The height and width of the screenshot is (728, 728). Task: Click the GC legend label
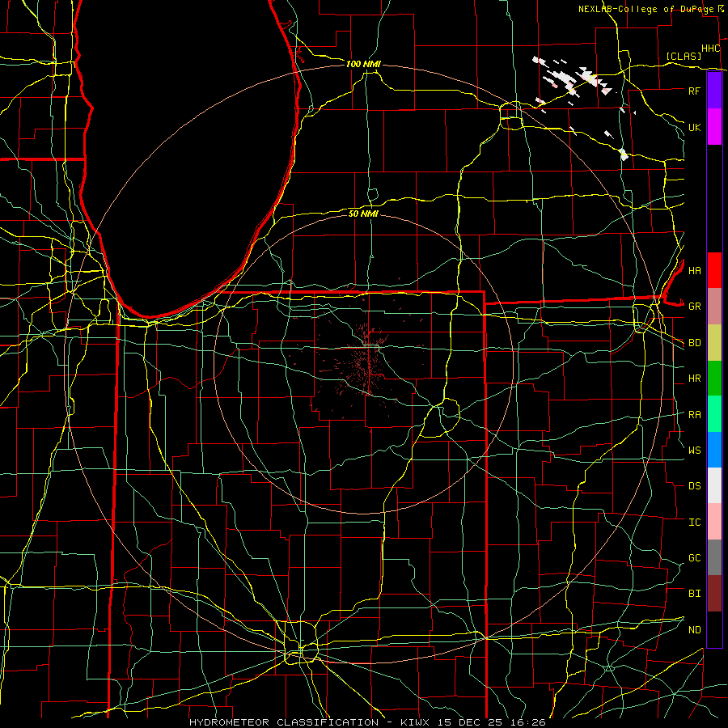(x=694, y=558)
